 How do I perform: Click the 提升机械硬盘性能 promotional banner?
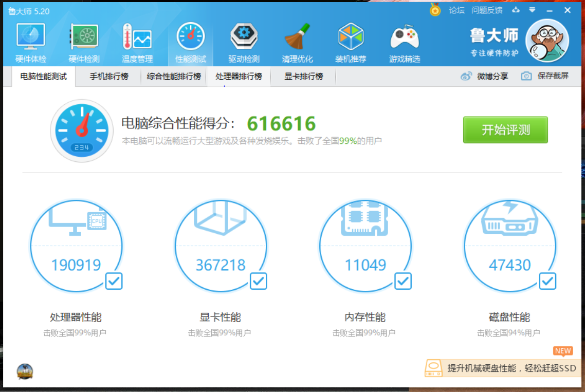point(503,368)
